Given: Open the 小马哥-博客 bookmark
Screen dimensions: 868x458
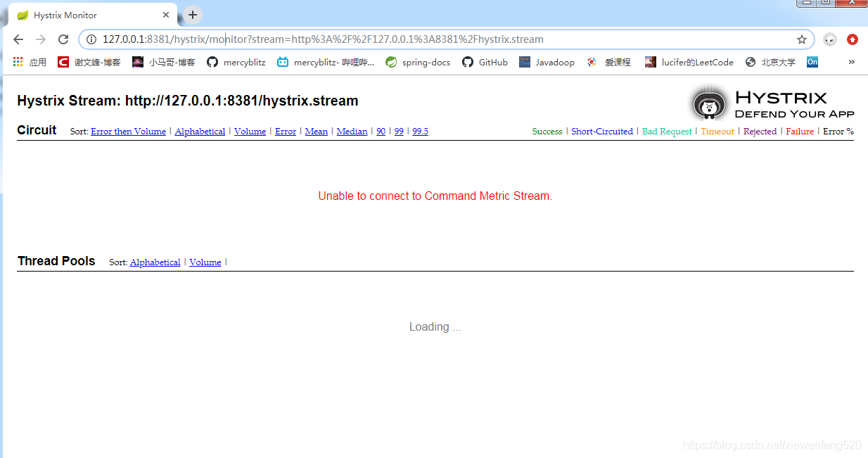Looking at the screenshot, I should click(x=163, y=62).
